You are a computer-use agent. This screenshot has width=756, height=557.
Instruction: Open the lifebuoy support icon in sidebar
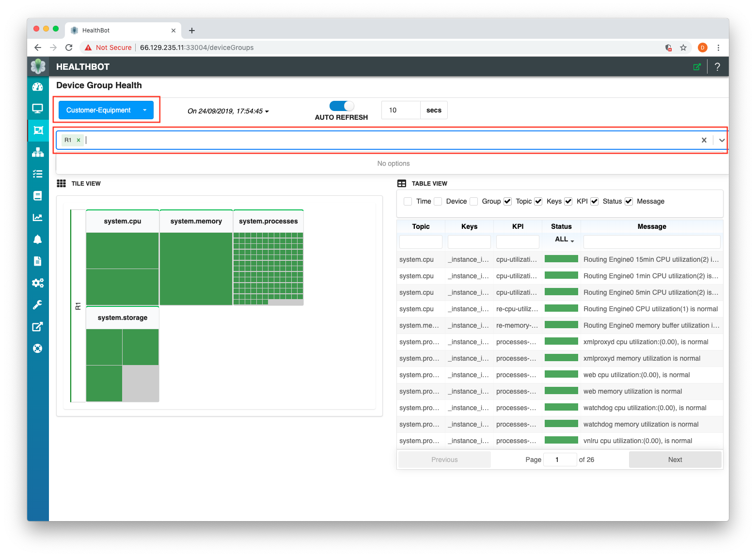[38, 349]
